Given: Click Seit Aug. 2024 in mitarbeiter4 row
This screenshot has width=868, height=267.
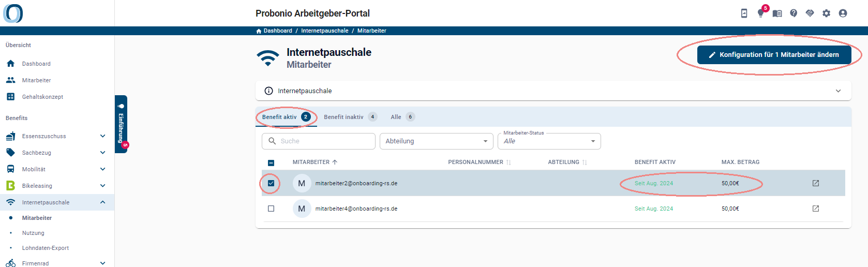Looking at the screenshot, I should click(x=654, y=209).
